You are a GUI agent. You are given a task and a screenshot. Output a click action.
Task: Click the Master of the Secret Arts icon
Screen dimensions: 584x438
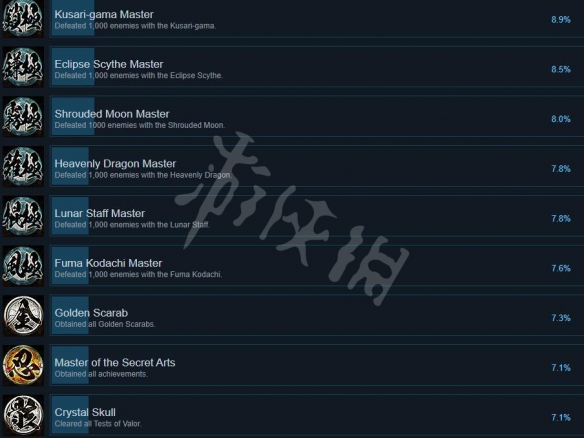23,365
